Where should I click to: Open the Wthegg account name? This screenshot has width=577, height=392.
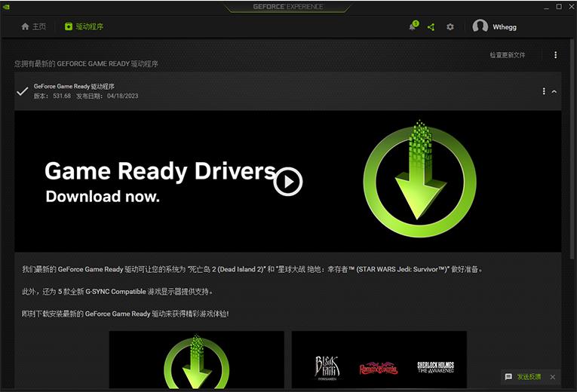tap(505, 27)
